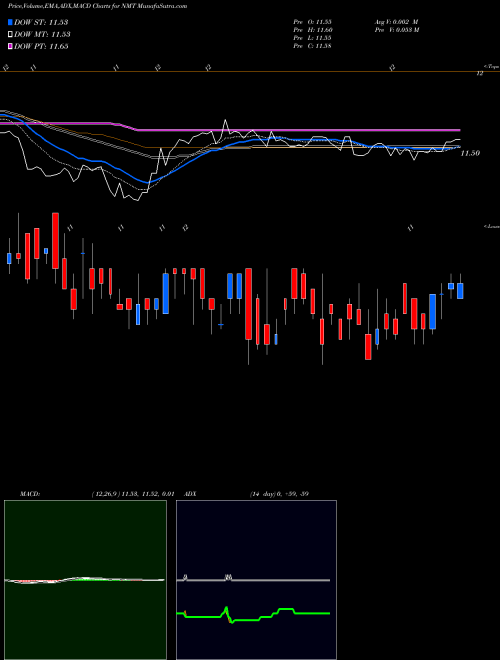Click the 'Pre V: 0.053 M' volume text

point(396,29)
